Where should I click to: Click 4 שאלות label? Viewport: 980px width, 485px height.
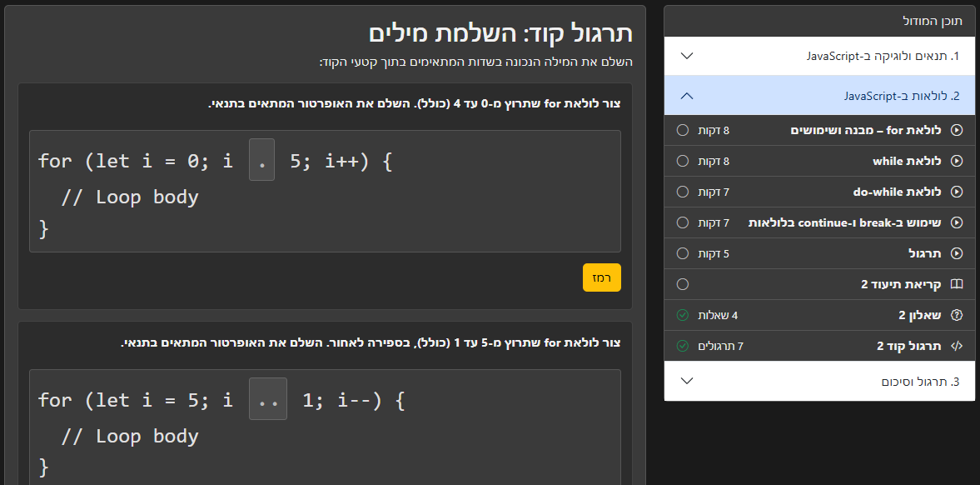pyautogui.click(x=718, y=315)
